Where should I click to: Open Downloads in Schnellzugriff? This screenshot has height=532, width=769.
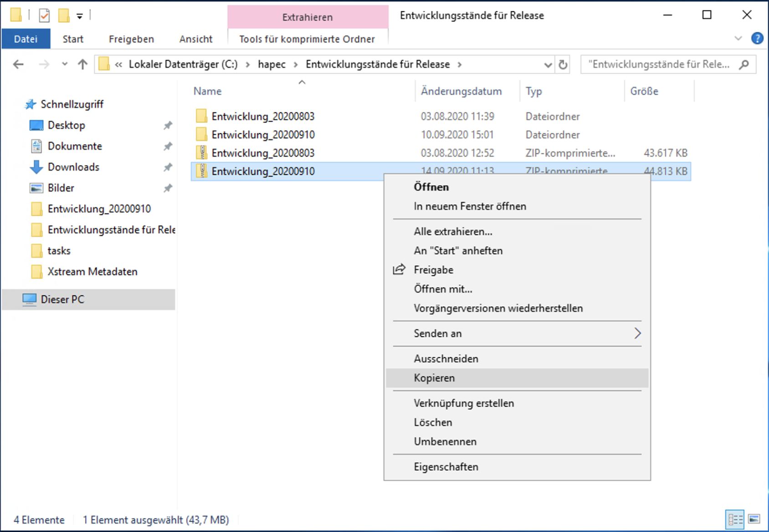73,167
